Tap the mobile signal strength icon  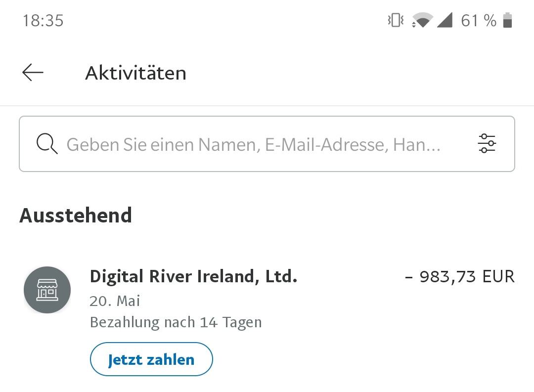pyautogui.click(x=445, y=20)
